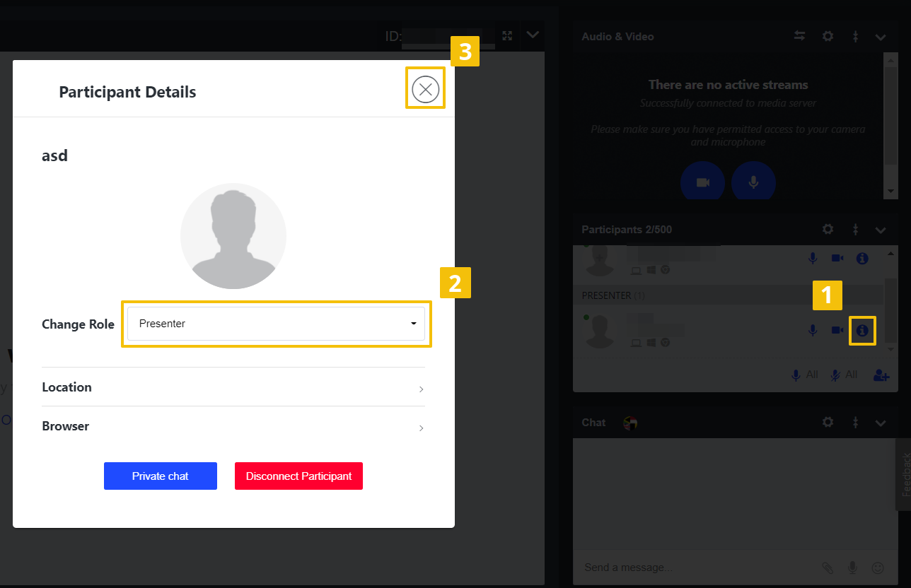This screenshot has height=588, width=911.
Task: Open the Participants panel settings gear
Action: pyautogui.click(x=828, y=230)
